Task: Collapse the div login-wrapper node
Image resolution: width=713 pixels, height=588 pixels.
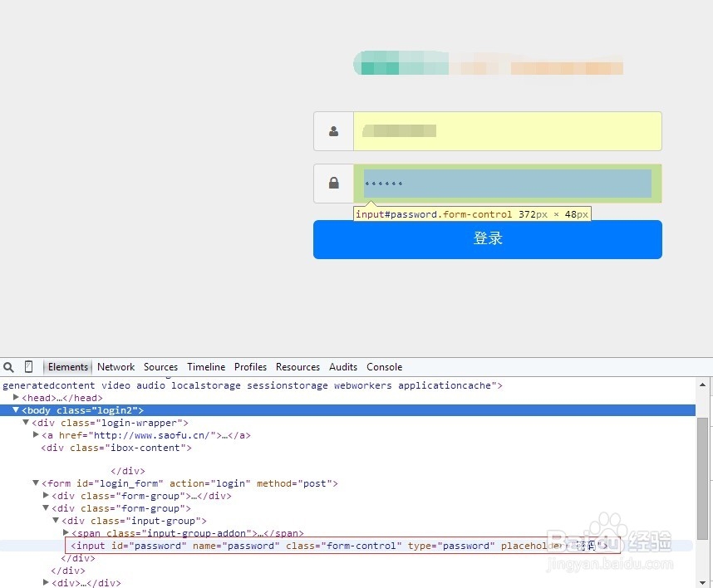Action: pyautogui.click(x=26, y=422)
